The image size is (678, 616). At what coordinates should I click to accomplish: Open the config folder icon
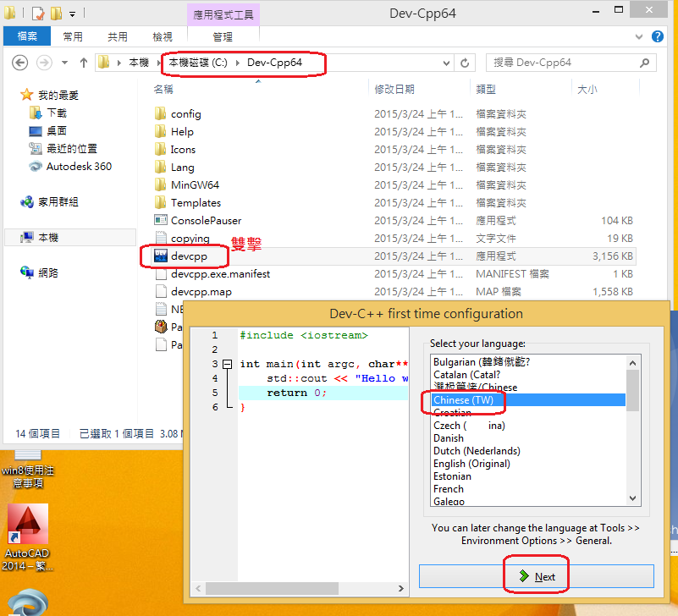160,113
